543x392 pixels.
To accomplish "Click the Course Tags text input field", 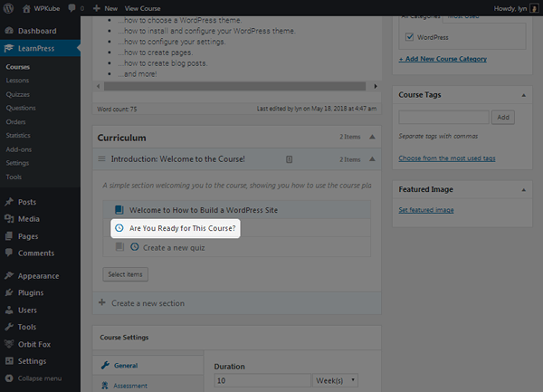I will pos(443,117).
